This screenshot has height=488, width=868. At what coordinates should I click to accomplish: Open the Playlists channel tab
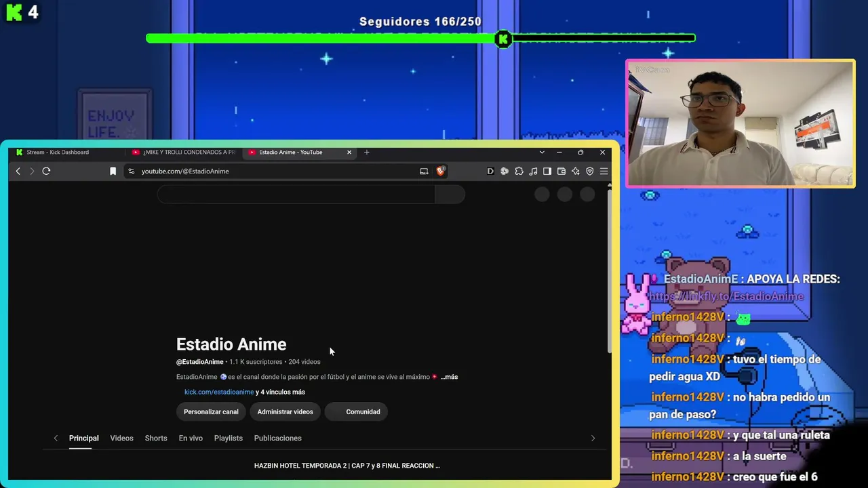[x=229, y=438]
